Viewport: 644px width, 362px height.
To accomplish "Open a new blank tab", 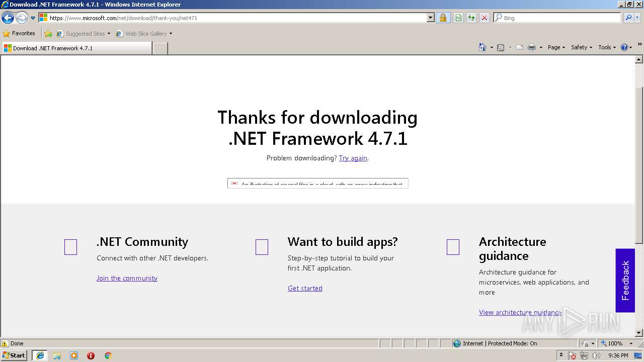I will pos(160,48).
